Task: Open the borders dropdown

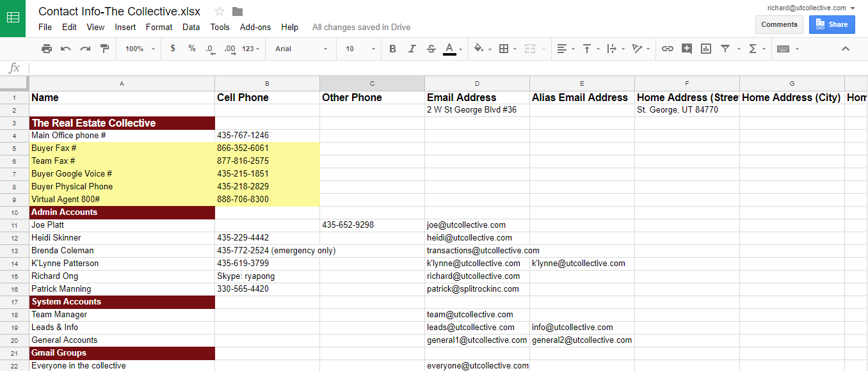Action: [508, 49]
